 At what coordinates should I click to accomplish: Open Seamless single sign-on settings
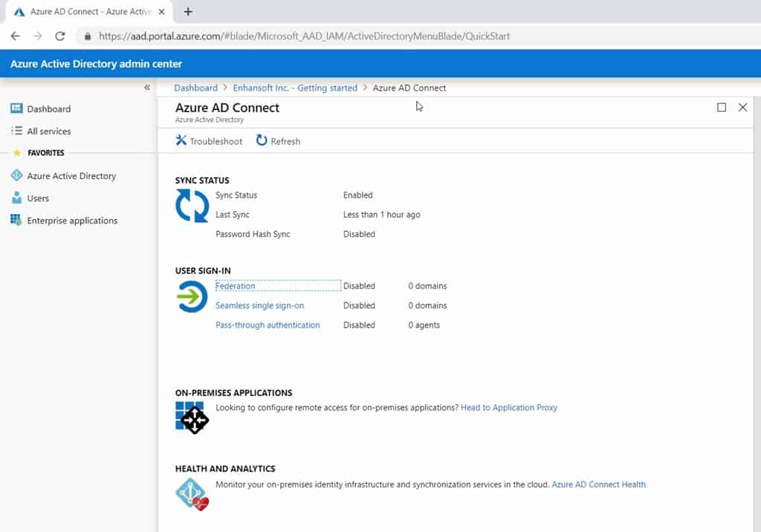[259, 305]
